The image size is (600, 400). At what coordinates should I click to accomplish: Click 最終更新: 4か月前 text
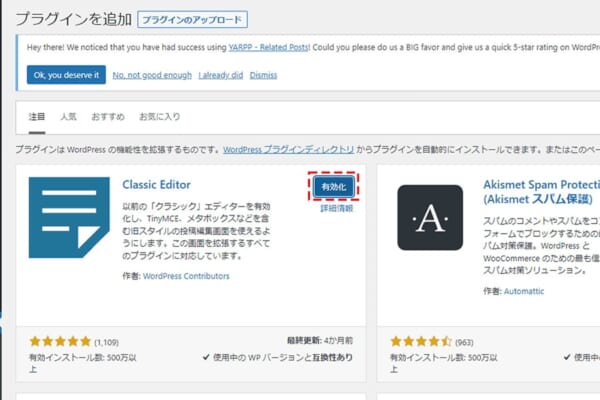coord(320,340)
